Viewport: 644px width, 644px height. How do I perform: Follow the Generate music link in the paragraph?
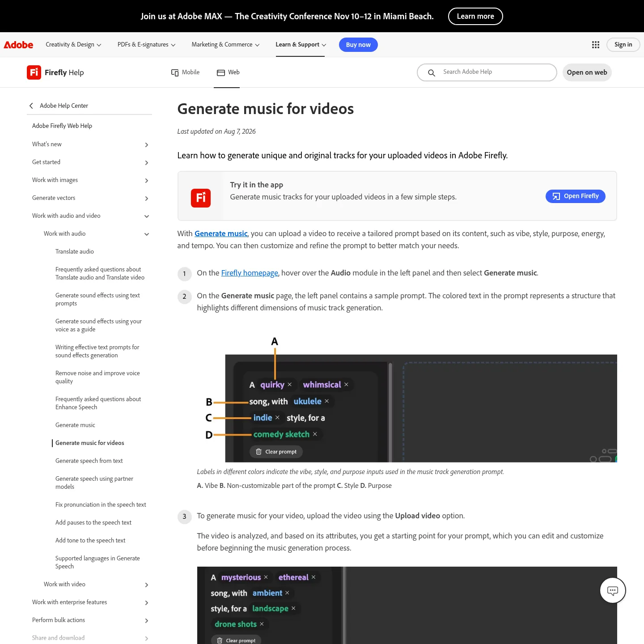(221, 233)
